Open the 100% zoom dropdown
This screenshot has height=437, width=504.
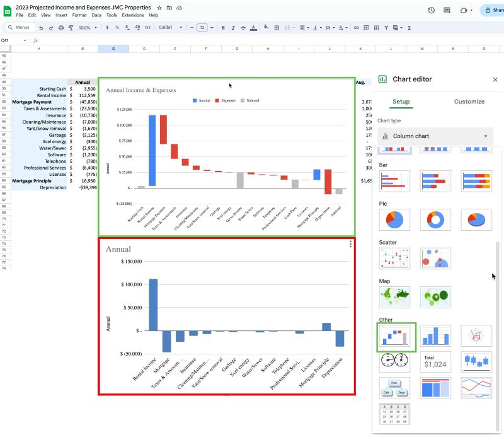point(88,28)
